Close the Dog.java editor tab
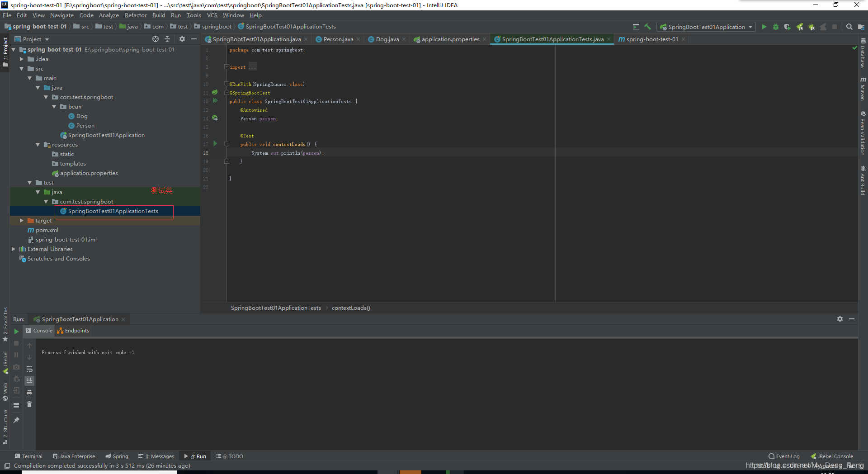 [x=404, y=39]
